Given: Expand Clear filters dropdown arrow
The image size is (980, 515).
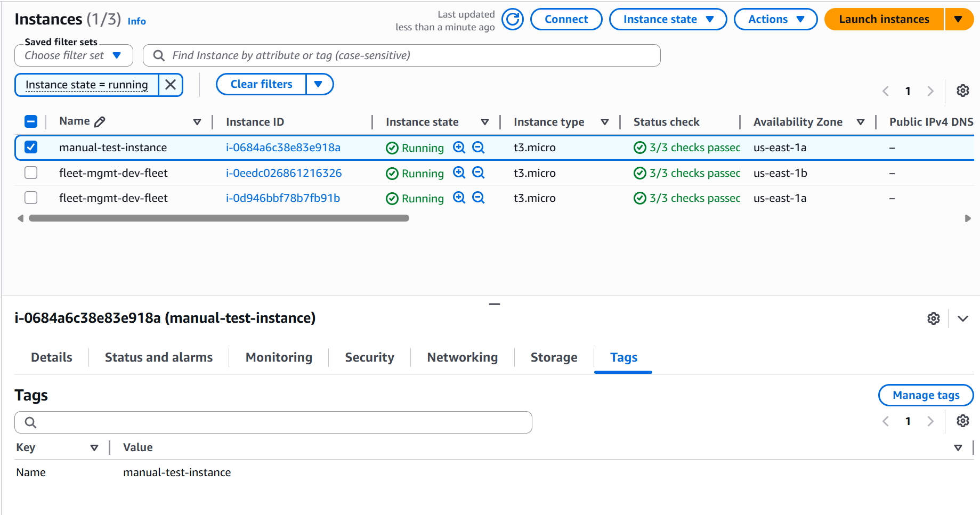Looking at the screenshot, I should click(319, 84).
